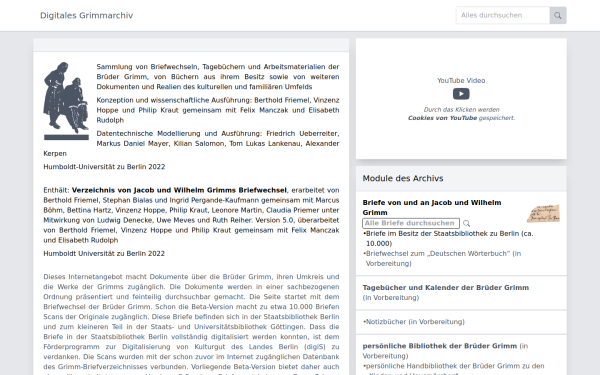The width and height of the screenshot is (600, 375).
Task: Click 'Cookies von YouTube' notice text
Action: click(442, 118)
